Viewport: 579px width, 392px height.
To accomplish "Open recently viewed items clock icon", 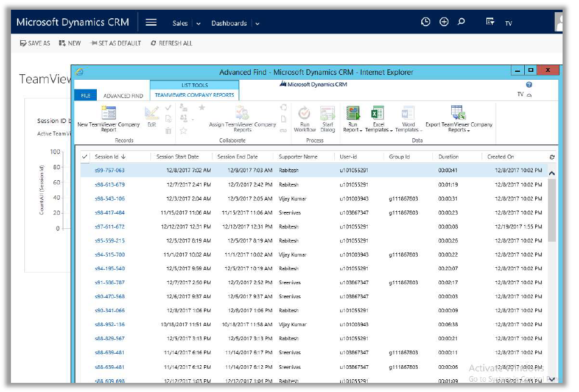I will [x=426, y=22].
